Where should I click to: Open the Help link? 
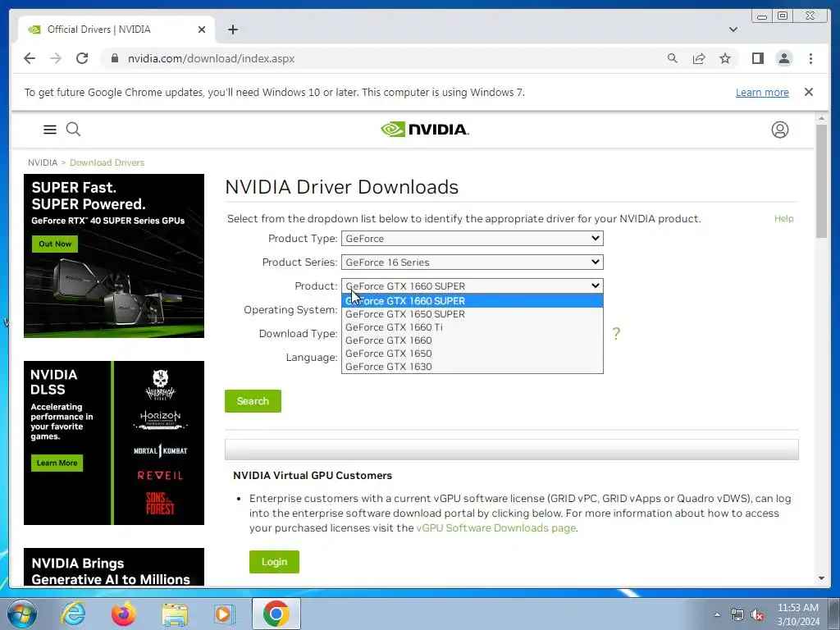click(x=783, y=218)
